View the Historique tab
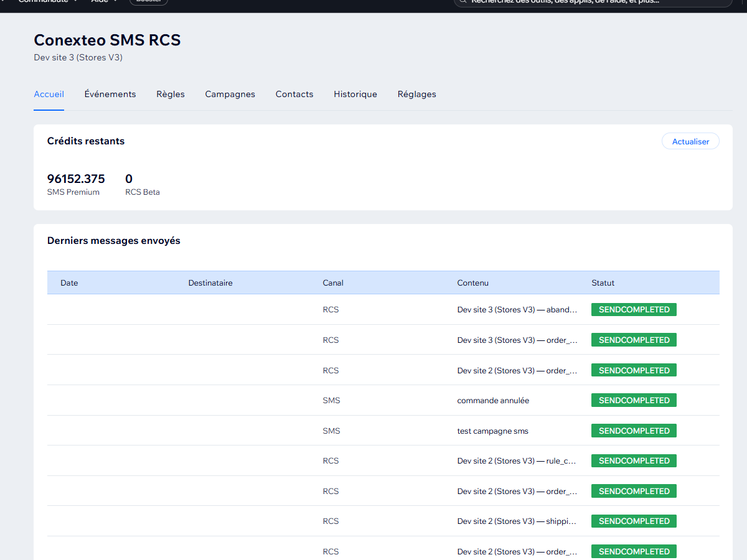 (355, 95)
